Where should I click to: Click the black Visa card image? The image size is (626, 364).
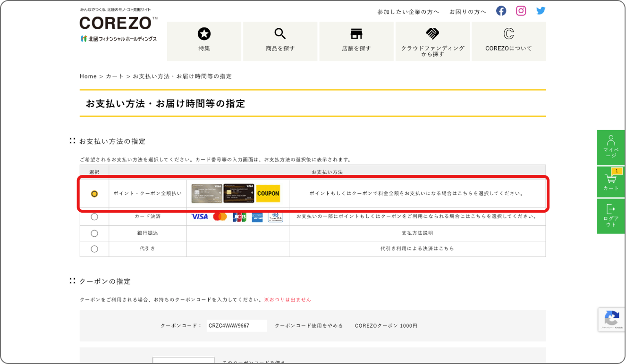point(239,193)
